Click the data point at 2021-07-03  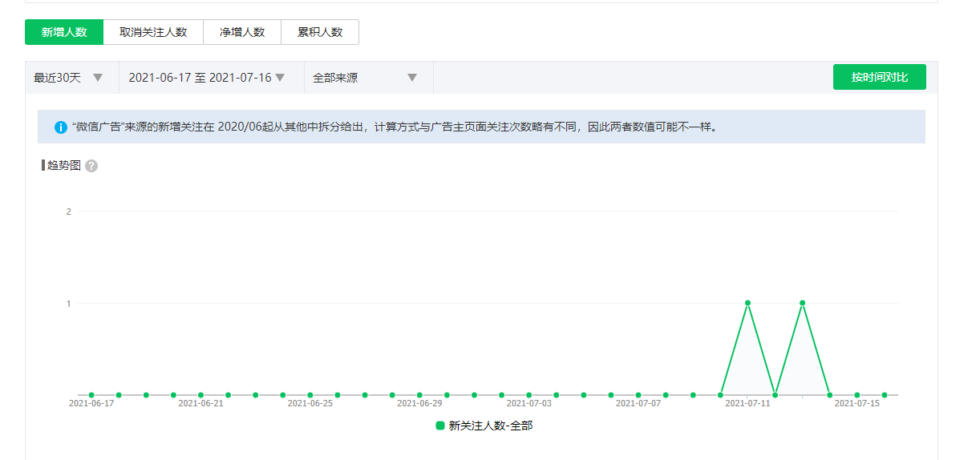pyautogui.click(x=528, y=395)
